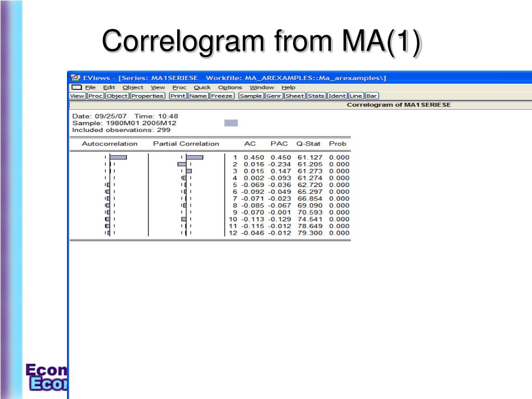Click Q-Stat value 70.593
532x399 pixels.
point(310,212)
